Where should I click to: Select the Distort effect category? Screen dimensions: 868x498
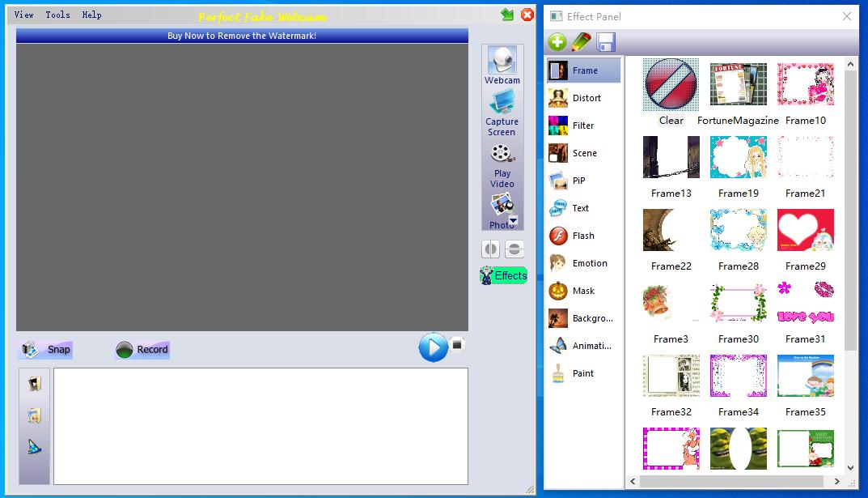(586, 98)
